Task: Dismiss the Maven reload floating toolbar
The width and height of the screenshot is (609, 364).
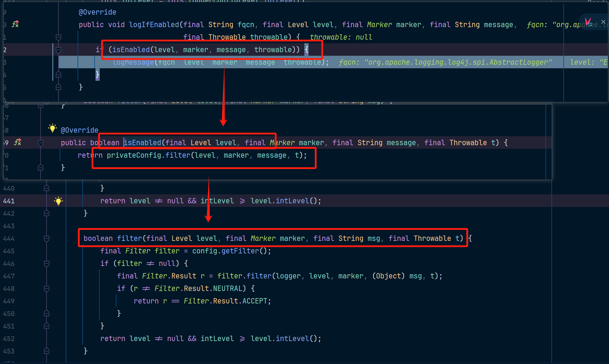Action: (603, 22)
